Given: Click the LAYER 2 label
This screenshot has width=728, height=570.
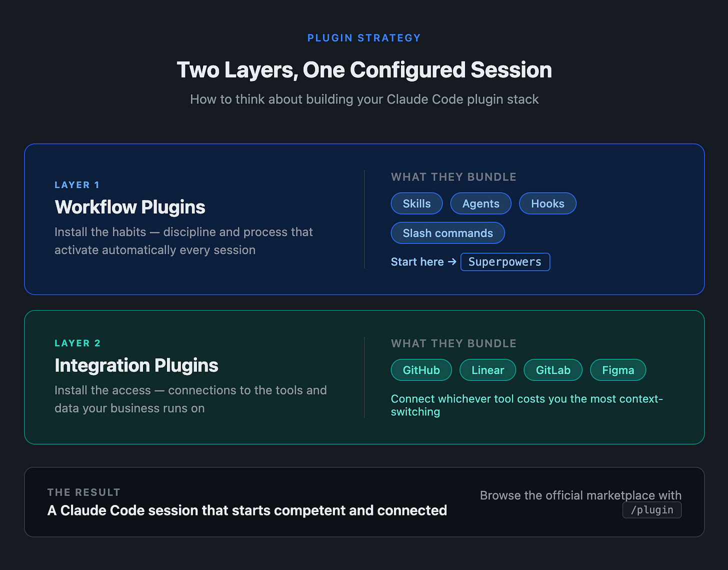Looking at the screenshot, I should (77, 343).
